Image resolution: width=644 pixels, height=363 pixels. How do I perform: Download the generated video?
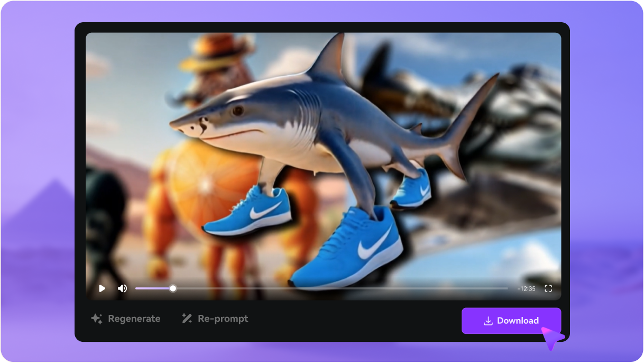[x=511, y=321]
